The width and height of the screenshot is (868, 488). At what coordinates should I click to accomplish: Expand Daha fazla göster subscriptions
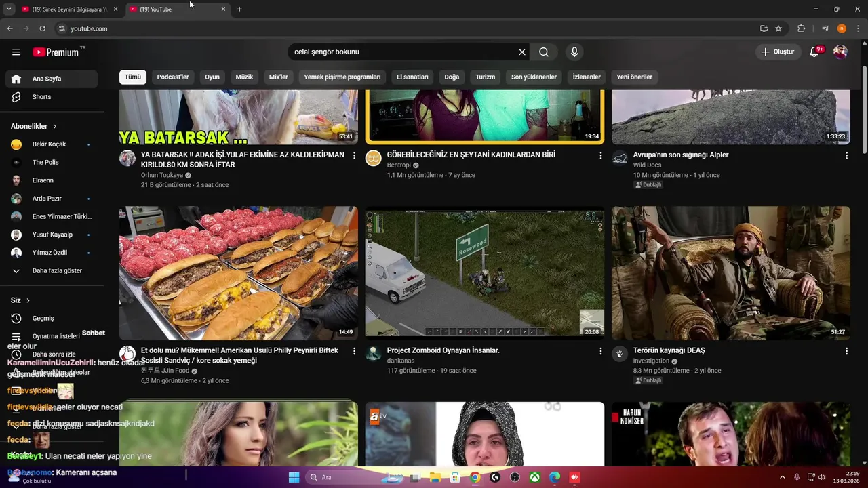click(52, 271)
